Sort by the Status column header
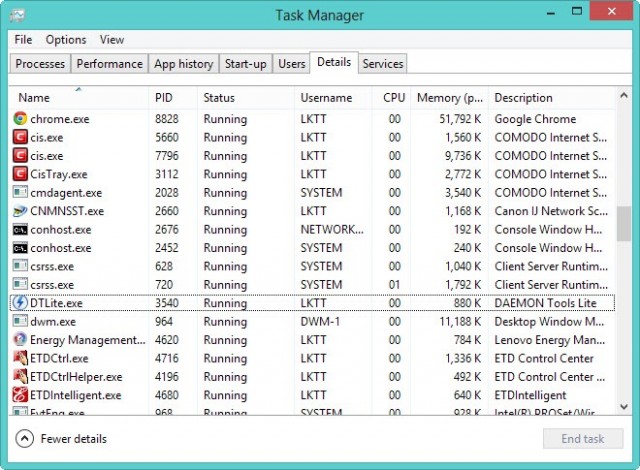This screenshot has width=640, height=470. pos(246,98)
